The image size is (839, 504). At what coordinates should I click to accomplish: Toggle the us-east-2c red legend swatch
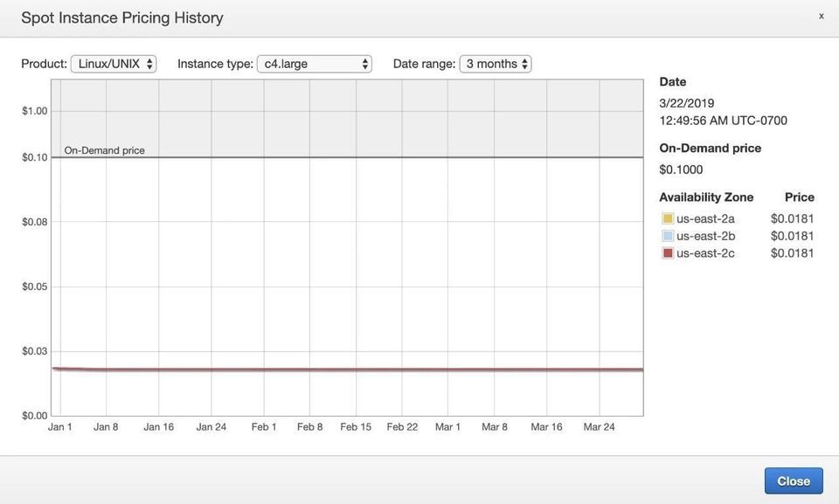[668, 253]
